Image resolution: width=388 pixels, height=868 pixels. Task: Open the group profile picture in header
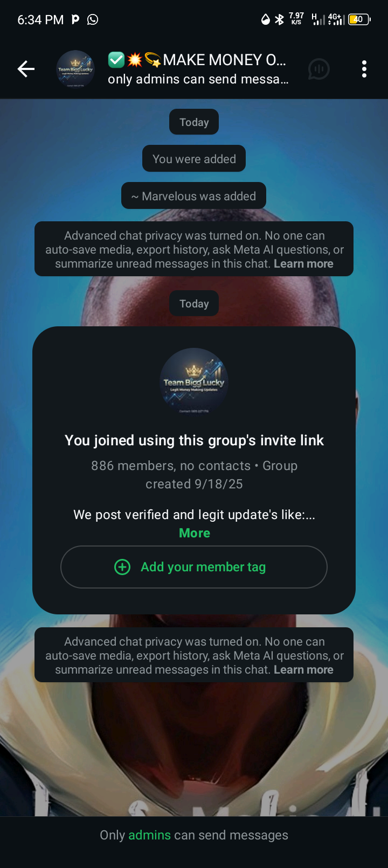pyautogui.click(x=75, y=69)
